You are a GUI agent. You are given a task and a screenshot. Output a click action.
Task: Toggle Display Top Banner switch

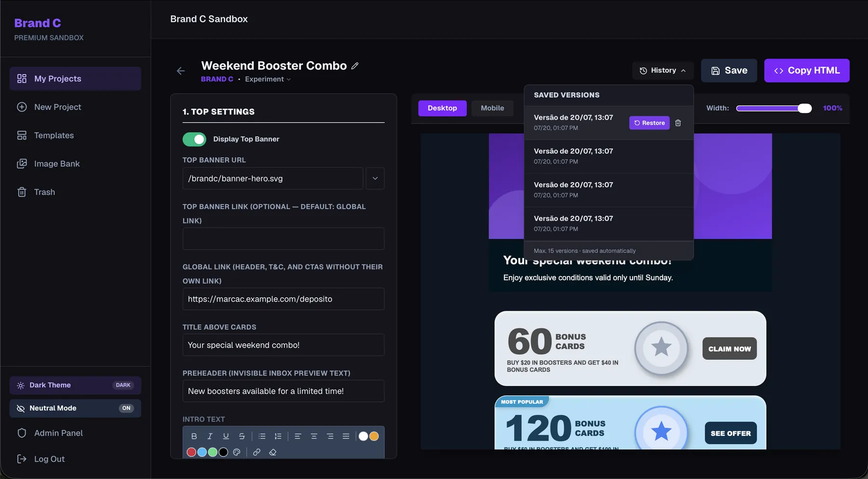point(194,139)
